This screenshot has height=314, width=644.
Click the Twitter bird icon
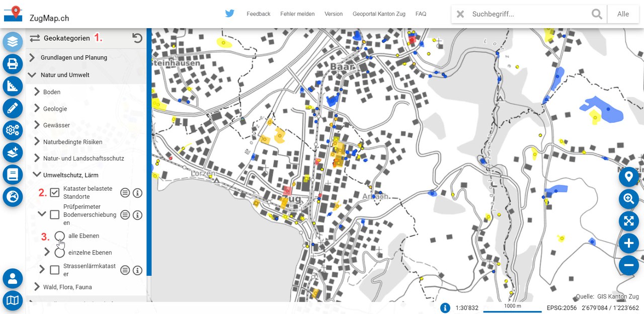point(230,14)
